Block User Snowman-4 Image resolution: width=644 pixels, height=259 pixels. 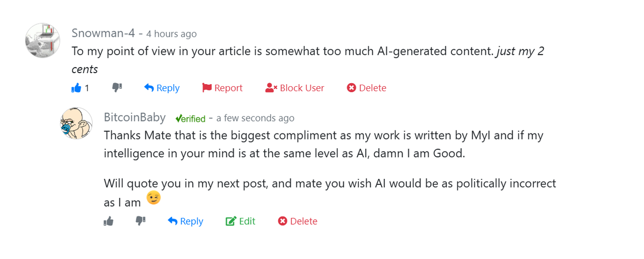295,88
